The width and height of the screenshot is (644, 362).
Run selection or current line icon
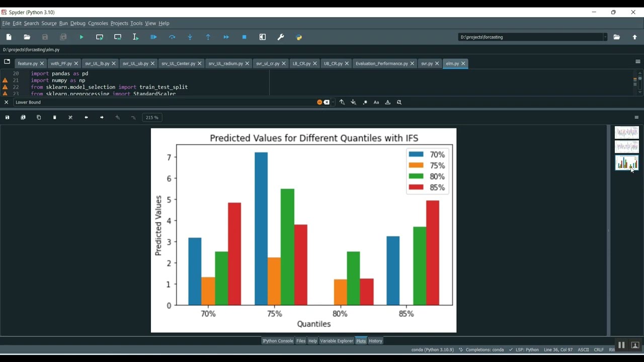pyautogui.click(x=136, y=37)
